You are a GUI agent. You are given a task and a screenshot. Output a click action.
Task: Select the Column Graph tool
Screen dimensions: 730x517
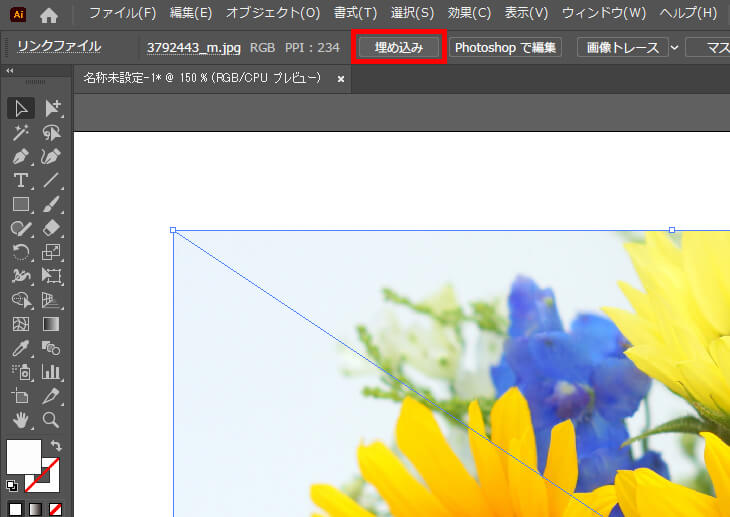click(x=52, y=372)
